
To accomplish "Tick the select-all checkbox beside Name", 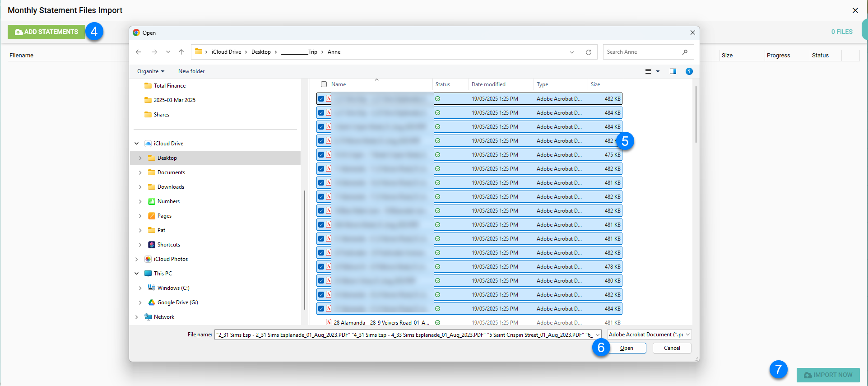I will [324, 84].
